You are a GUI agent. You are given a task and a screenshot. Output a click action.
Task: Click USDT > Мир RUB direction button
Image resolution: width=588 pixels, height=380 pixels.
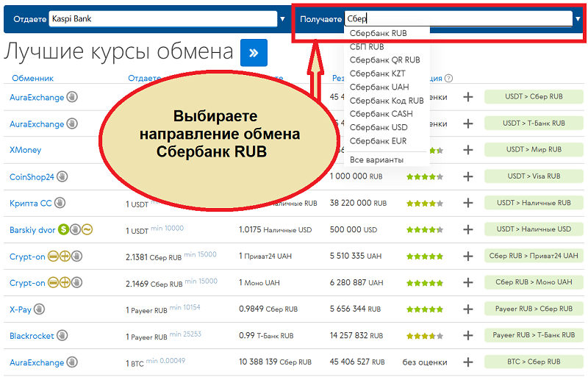(x=534, y=150)
